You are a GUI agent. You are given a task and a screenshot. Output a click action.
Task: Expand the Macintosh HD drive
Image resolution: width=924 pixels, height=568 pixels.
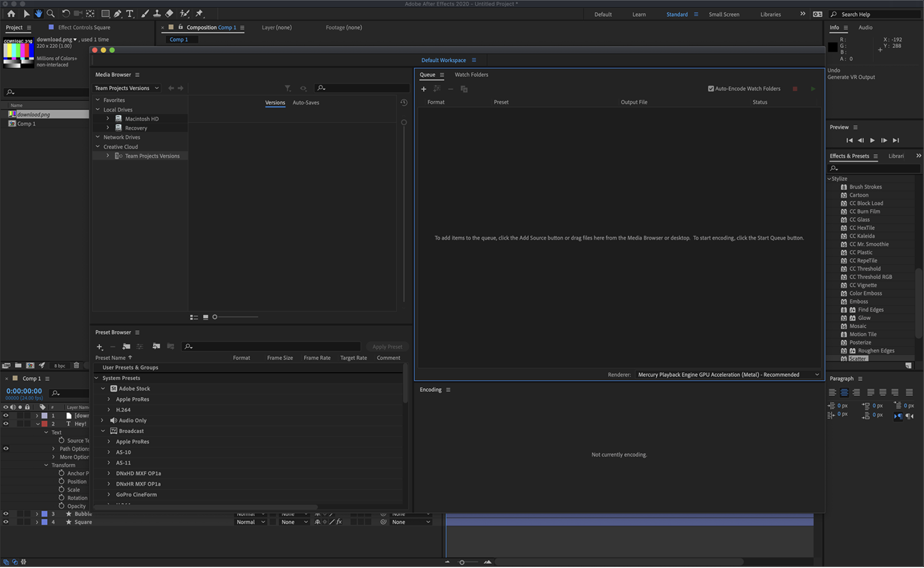point(108,118)
